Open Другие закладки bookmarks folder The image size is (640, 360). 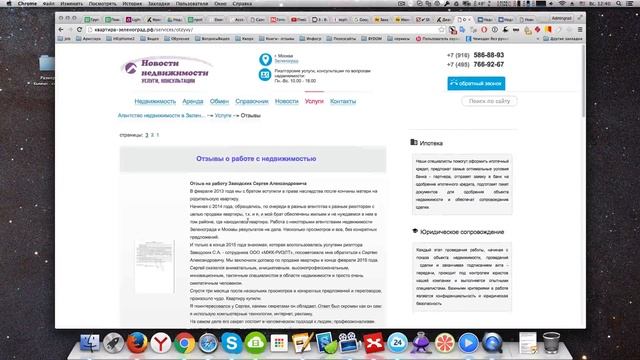pos(563,39)
